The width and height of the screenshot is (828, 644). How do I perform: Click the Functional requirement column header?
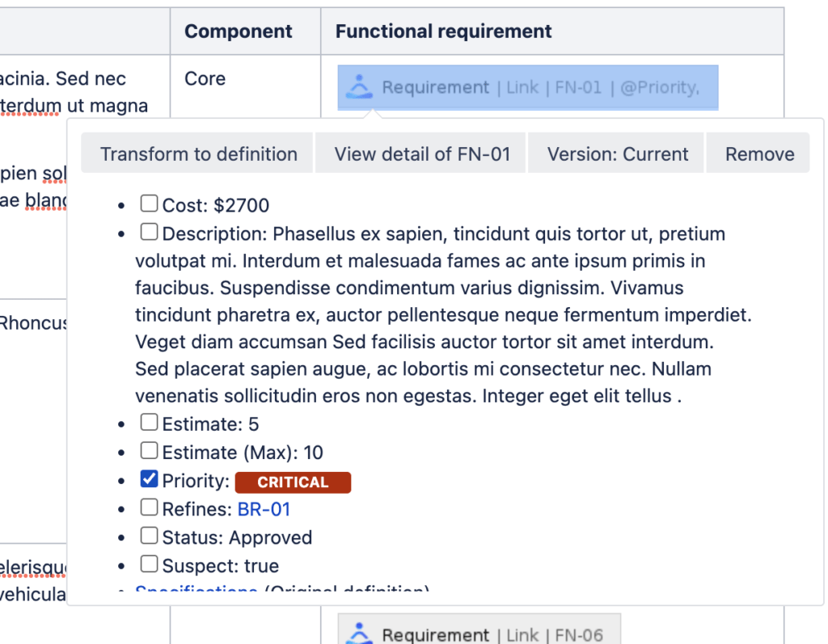click(444, 32)
